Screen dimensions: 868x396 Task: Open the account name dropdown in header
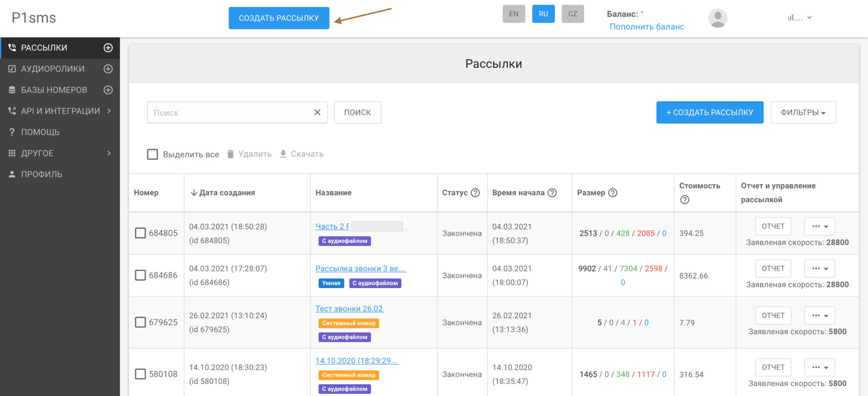click(799, 18)
